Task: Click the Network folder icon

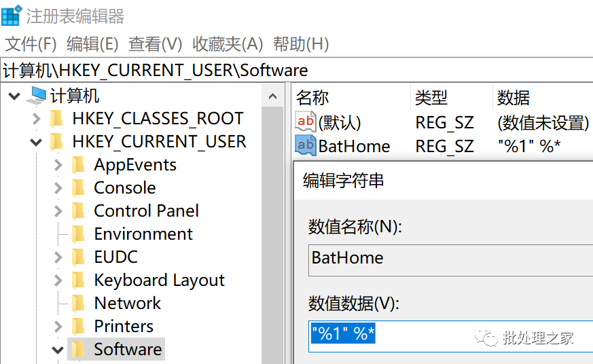Action: click(x=78, y=303)
